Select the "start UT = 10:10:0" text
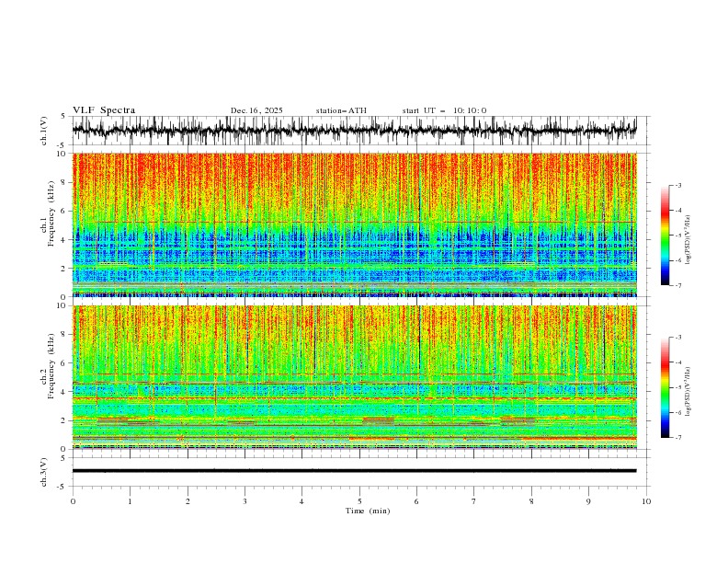728x563 pixels. pos(444,110)
